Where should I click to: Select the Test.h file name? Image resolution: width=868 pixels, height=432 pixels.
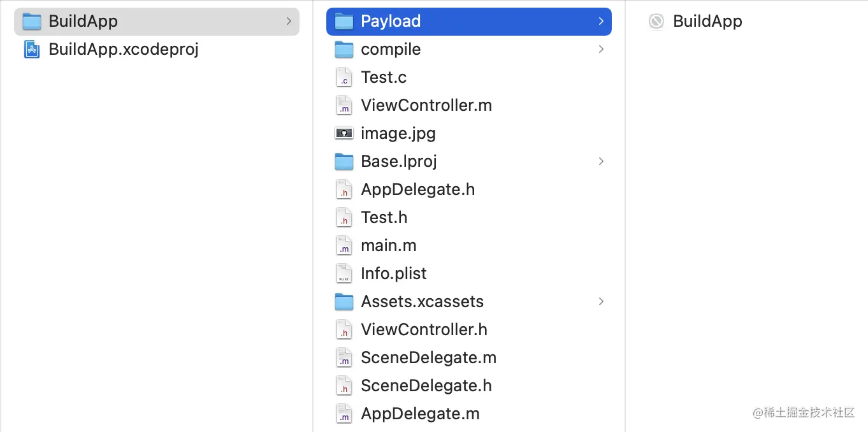tap(384, 217)
